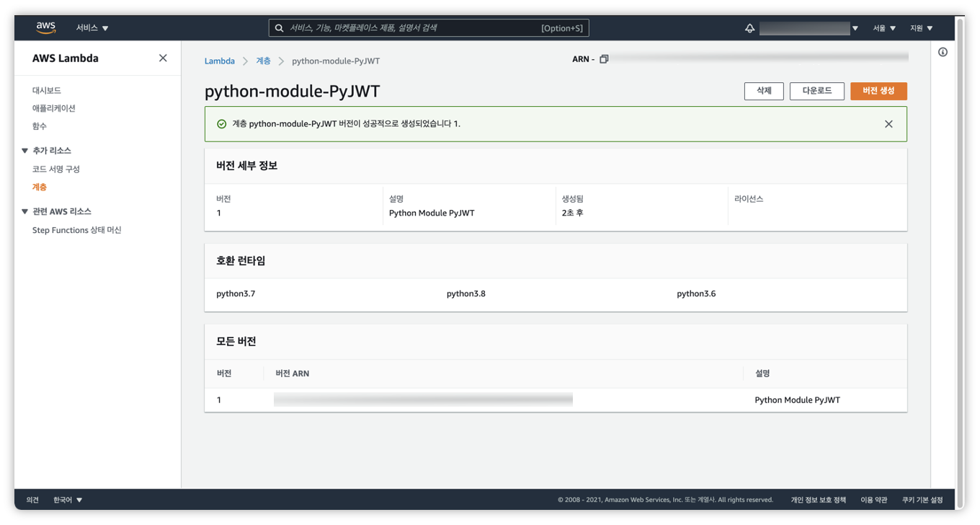Open the 서비스 services dropdown

coord(92,28)
